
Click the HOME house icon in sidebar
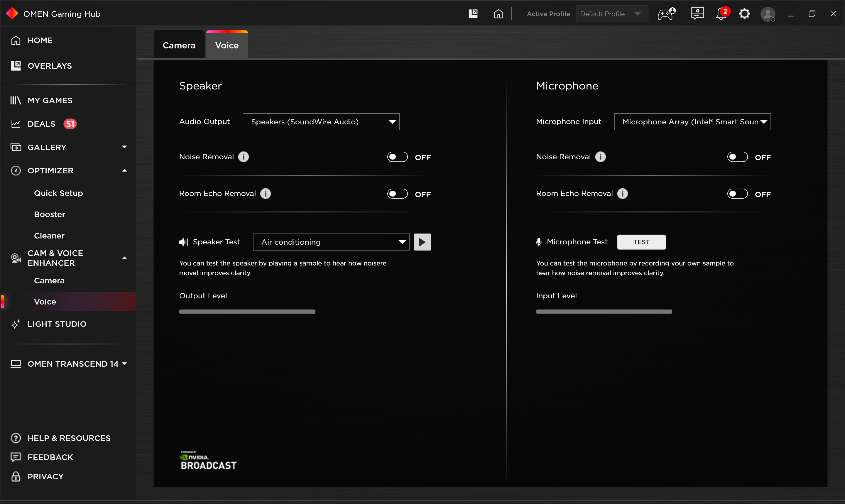pyautogui.click(x=16, y=40)
